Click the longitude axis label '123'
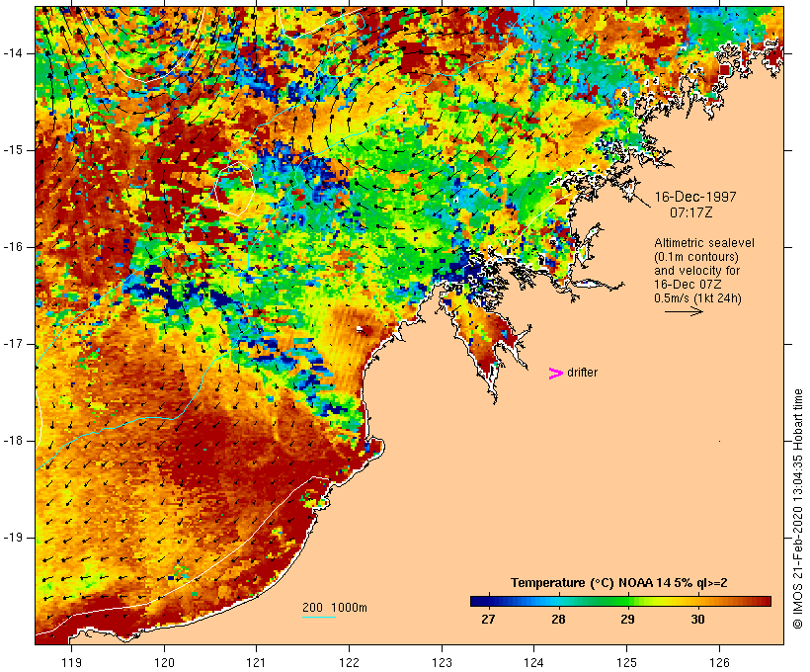Image resolution: width=810 pixels, height=672 pixels. tap(442, 663)
